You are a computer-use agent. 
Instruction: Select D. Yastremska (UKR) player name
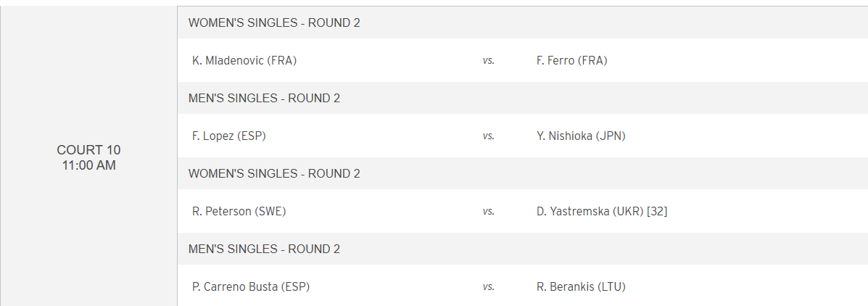pos(590,212)
